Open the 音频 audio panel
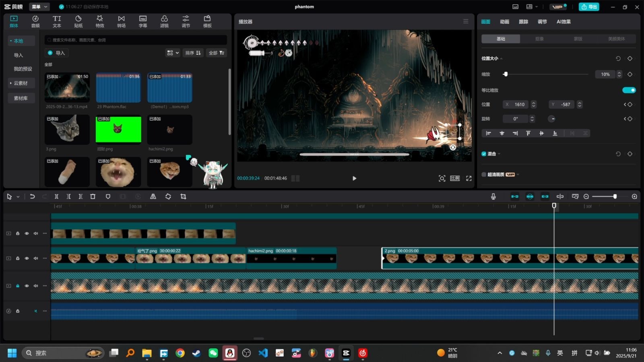Image resolution: width=644 pixels, height=362 pixels. (35, 21)
